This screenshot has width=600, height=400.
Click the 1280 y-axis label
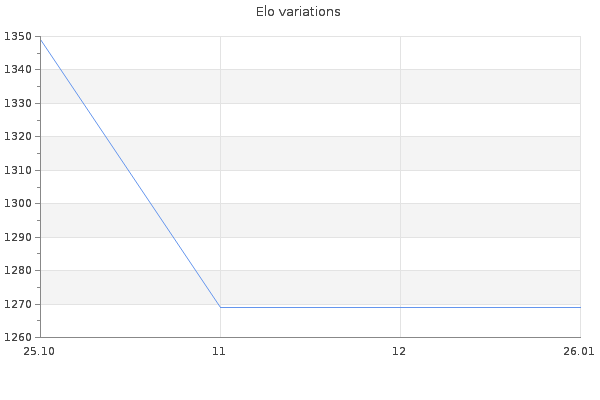(x=19, y=270)
